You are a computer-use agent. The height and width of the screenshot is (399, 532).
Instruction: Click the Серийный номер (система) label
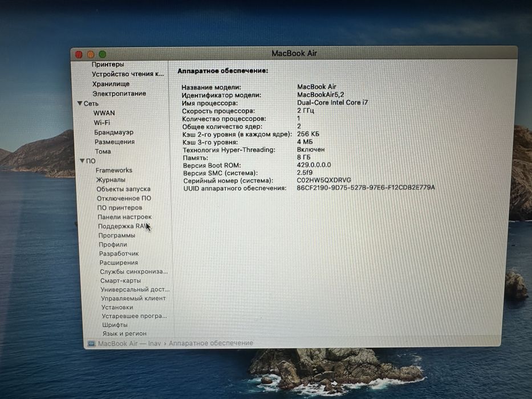(228, 181)
